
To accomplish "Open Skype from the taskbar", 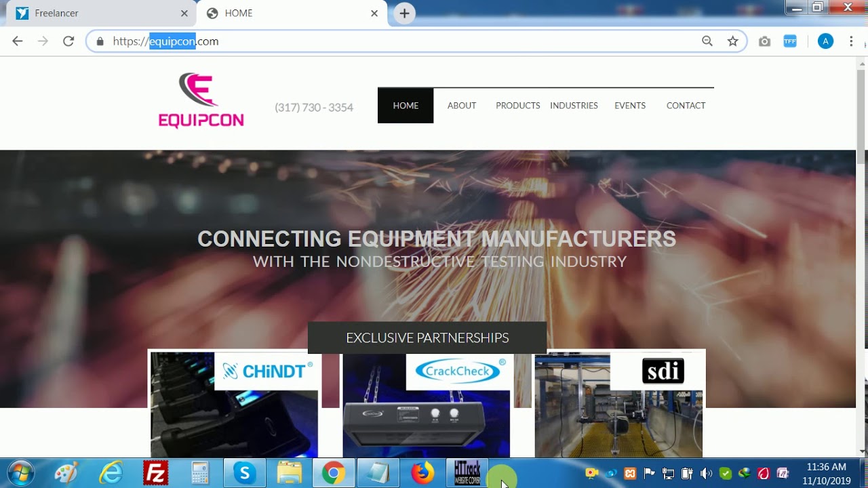I will [x=244, y=473].
